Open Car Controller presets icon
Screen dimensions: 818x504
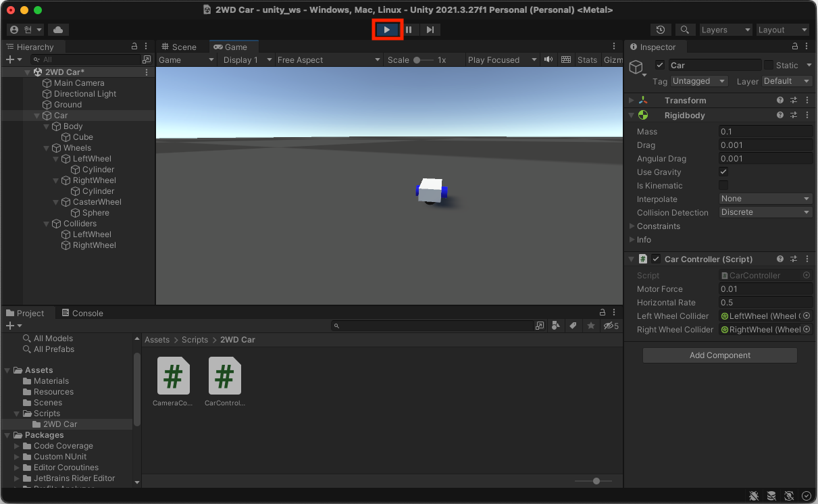click(794, 259)
